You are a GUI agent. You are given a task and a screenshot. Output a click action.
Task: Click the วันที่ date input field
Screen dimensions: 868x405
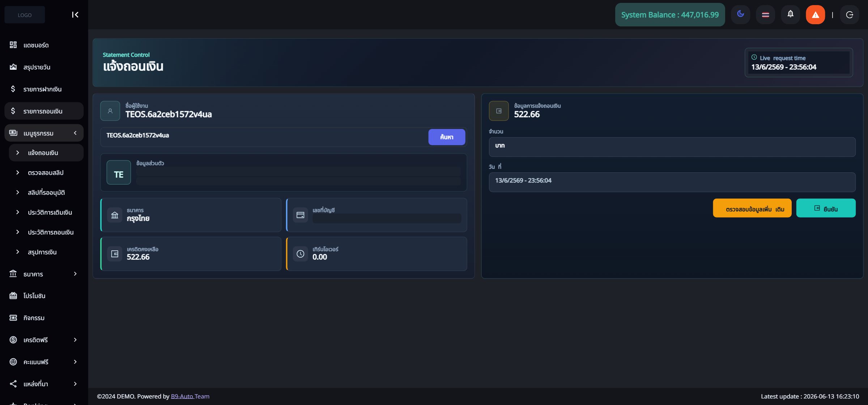click(x=672, y=182)
